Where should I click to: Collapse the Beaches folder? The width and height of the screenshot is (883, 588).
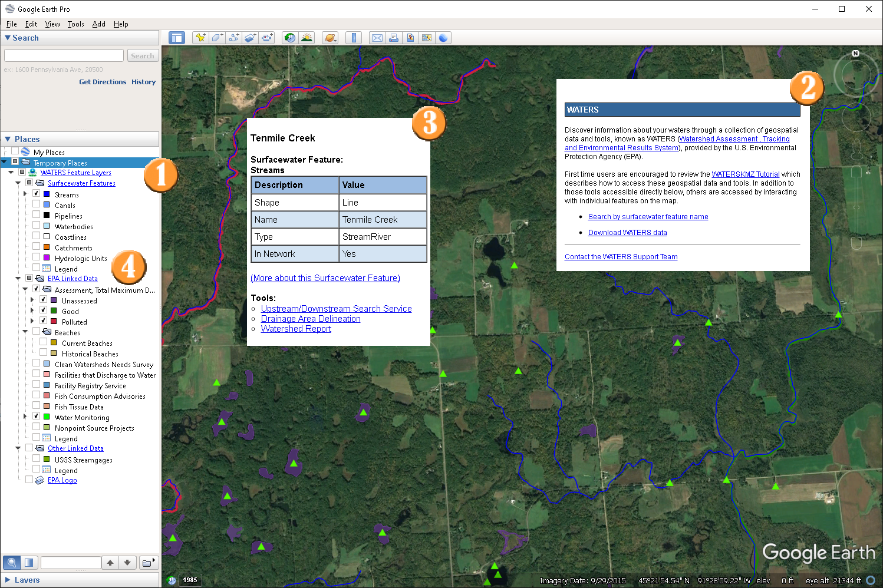[x=25, y=332]
